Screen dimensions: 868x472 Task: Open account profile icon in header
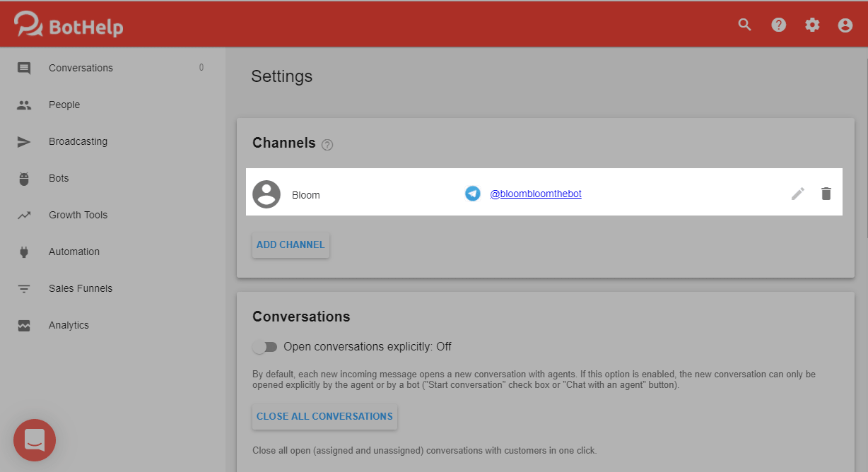[x=845, y=25]
